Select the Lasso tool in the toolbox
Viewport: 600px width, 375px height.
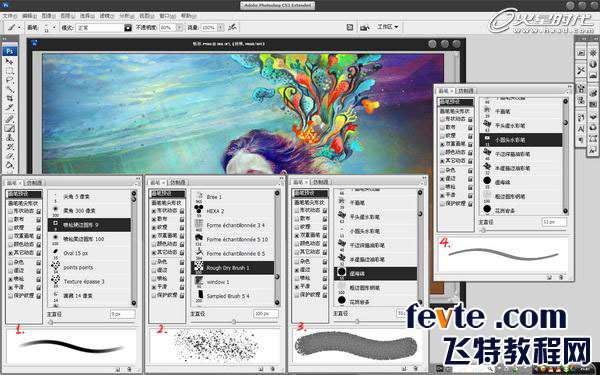pos(10,80)
